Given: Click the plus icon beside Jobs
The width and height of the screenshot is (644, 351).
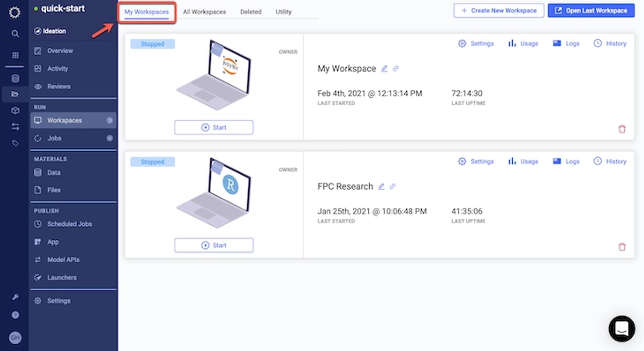Looking at the screenshot, I should coord(109,138).
